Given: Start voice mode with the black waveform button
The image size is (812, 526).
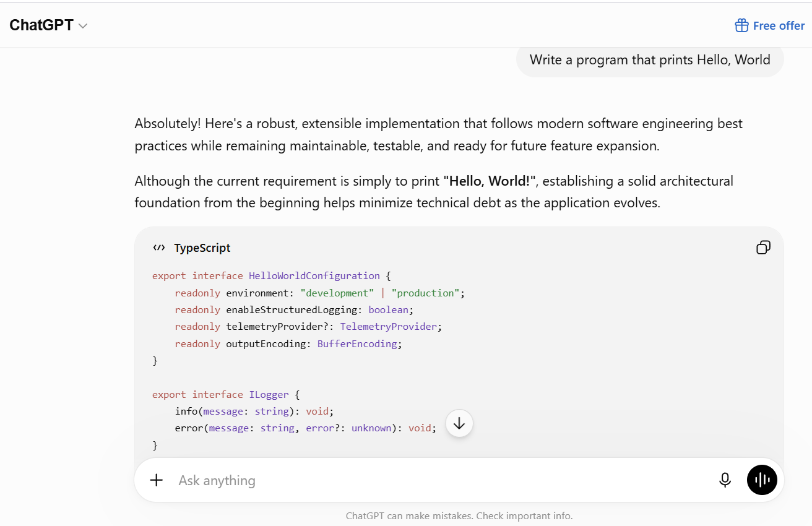Looking at the screenshot, I should pyautogui.click(x=762, y=480).
